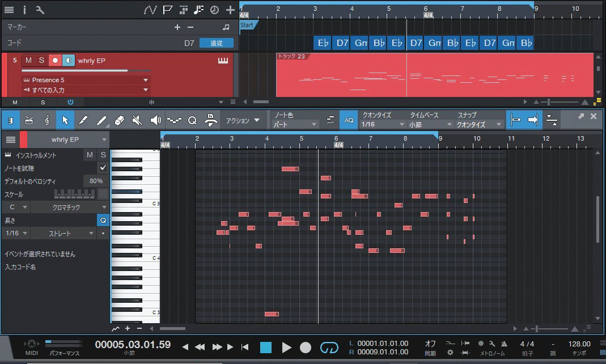The height and width of the screenshot is (364, 606).
Task: Mute the インストゥルメント with its M button
Action: [90, 155]
